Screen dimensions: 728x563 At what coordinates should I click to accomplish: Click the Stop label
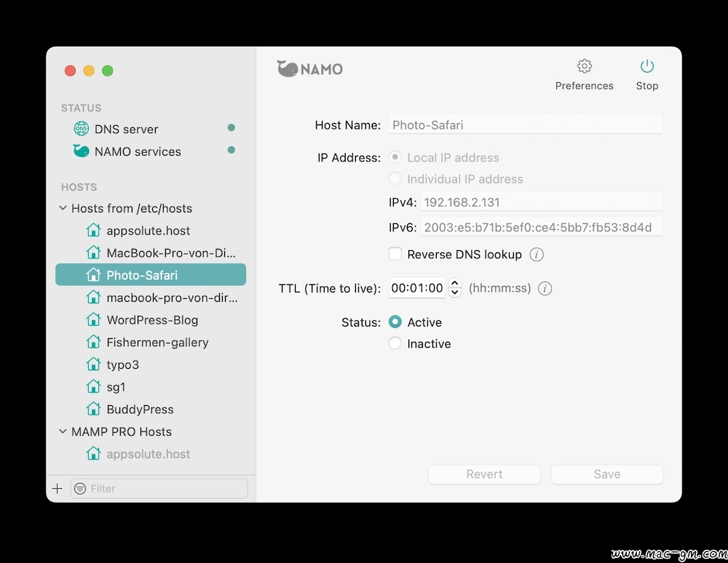(x=646, y=86)
